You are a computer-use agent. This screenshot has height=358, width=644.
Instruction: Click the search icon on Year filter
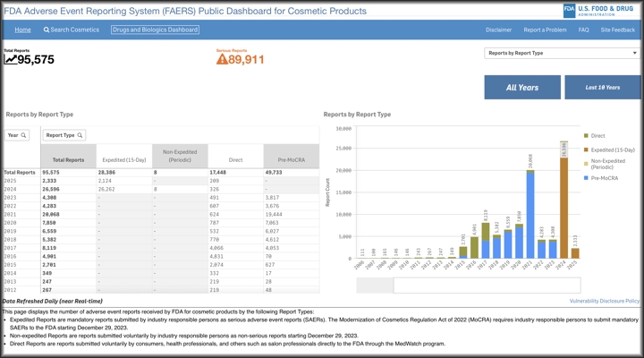(24, 135)
